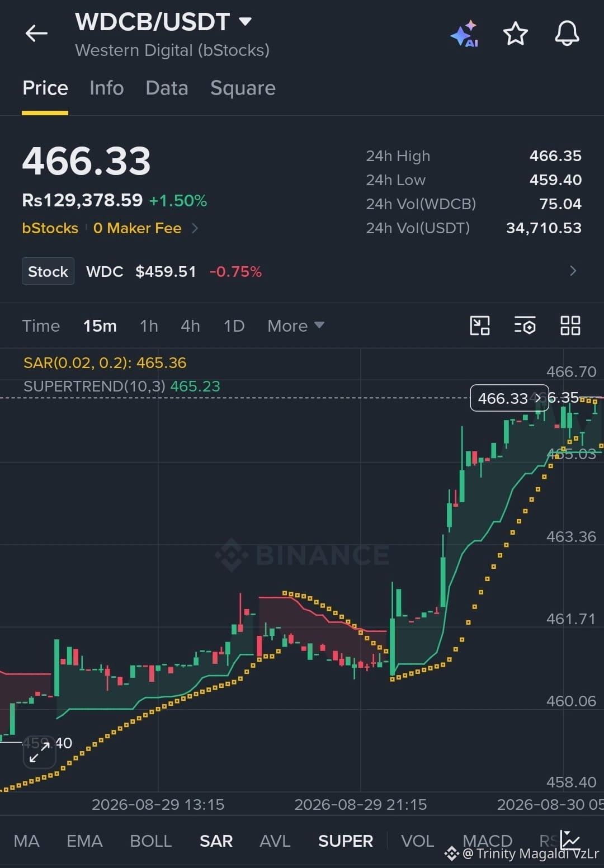The width and height of the screenshot is (604, 868).
Task: Tap the 458.40 price axis label
Action: click(x=571, y=782)
